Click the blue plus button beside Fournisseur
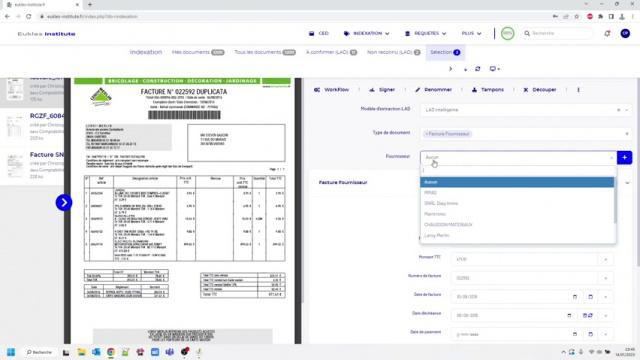 point(624,158)
